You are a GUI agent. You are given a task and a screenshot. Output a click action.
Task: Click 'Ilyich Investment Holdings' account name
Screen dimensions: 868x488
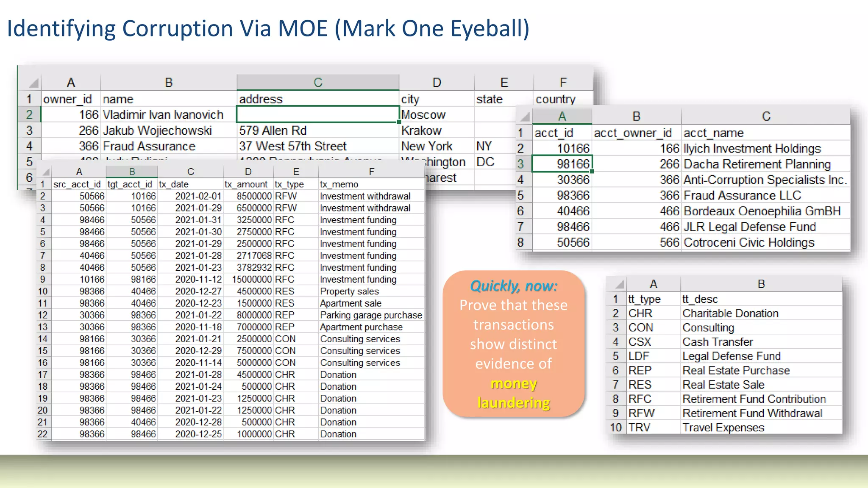tap(765, 148)
